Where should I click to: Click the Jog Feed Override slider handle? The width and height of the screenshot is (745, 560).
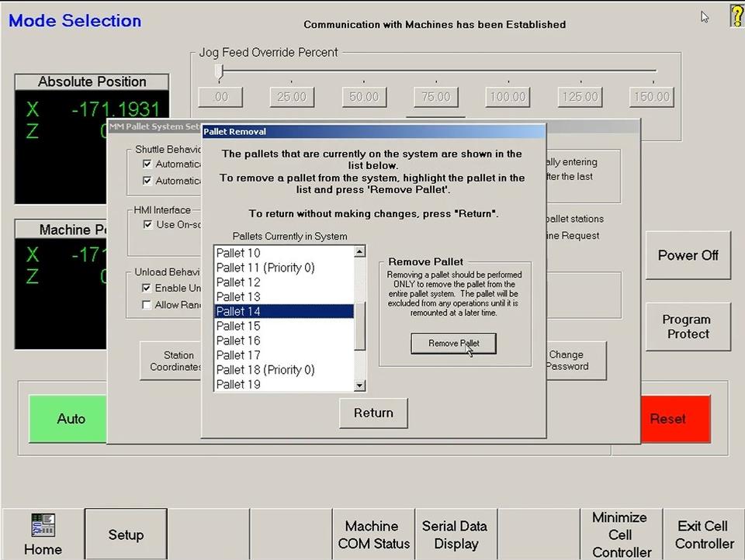tap(219, 71)
